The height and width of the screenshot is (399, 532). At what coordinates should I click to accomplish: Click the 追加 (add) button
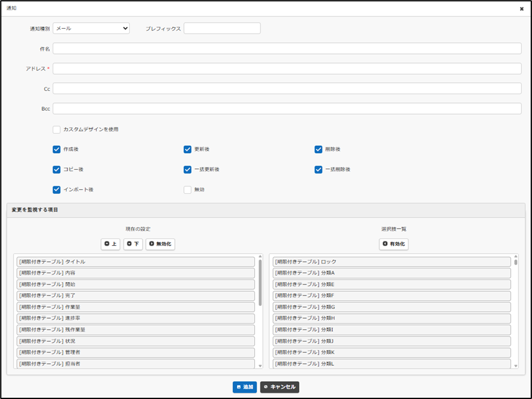pyautogui.click(x=245, y=387)
